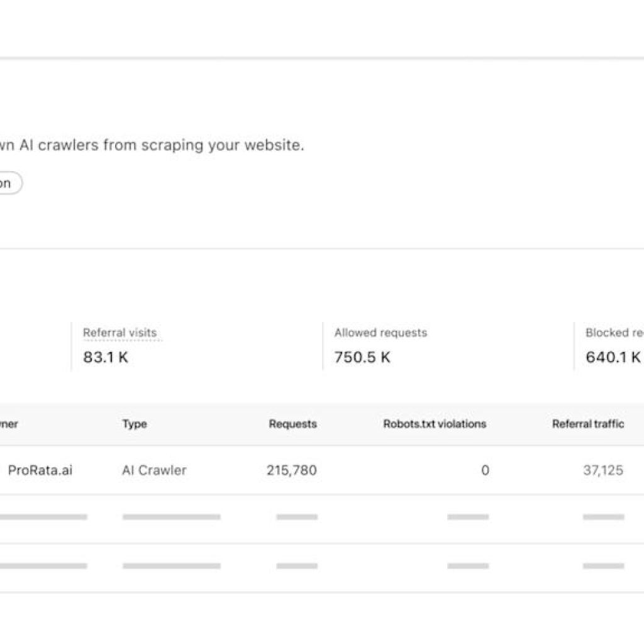Click the AI crawlers description text
644x644 pixels.
click(x=151, y=145)
